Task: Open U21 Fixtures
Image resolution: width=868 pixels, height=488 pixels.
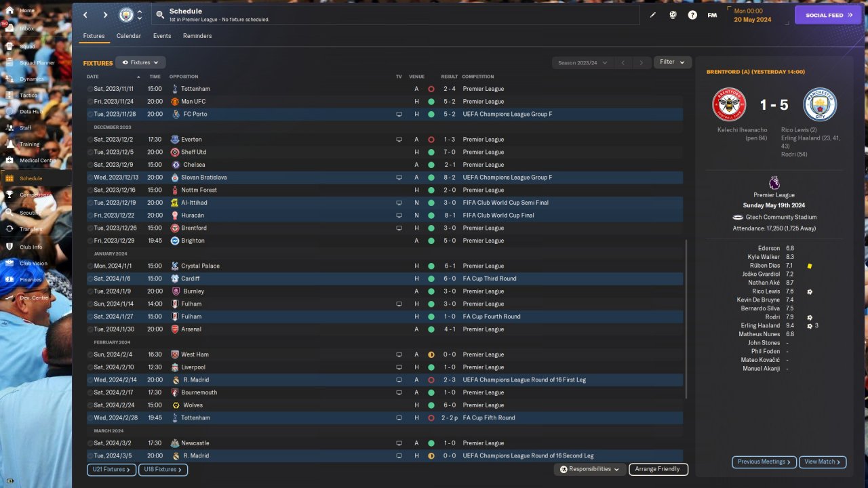Action: [x=111, y=469]
